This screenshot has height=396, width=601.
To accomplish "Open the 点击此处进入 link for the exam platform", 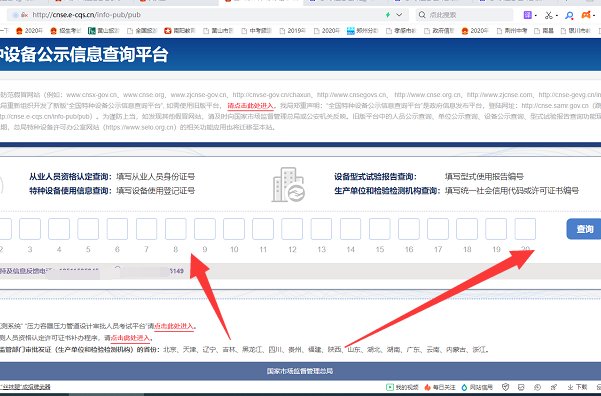I will [x=174, y=326].
